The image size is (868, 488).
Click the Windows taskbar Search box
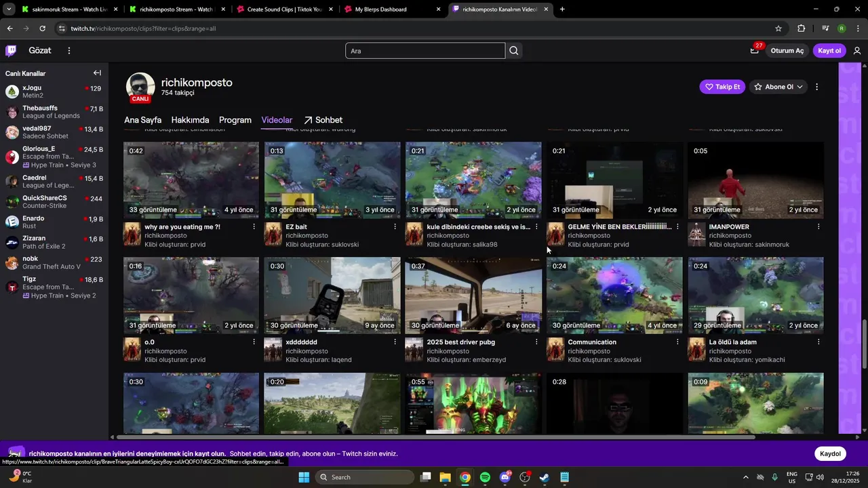tap(366, 477)
